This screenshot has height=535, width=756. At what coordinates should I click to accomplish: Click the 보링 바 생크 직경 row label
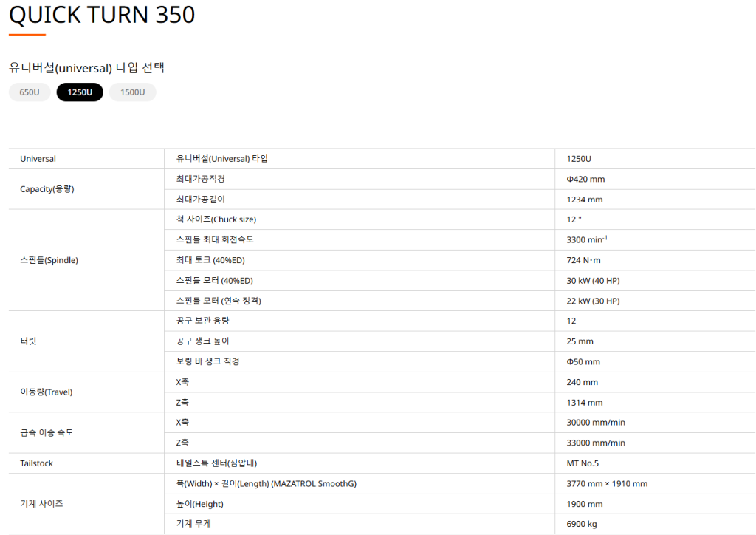tap(207, 361)
